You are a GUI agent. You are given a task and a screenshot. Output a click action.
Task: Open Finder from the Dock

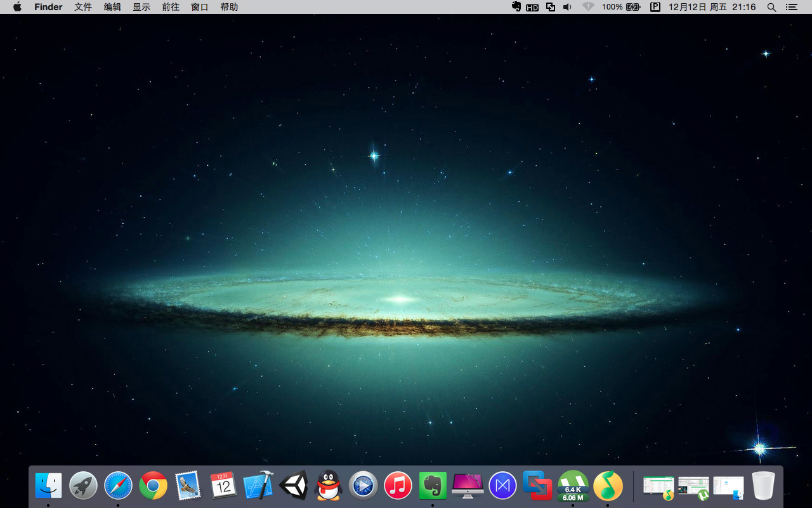click(x=48, y=486)
